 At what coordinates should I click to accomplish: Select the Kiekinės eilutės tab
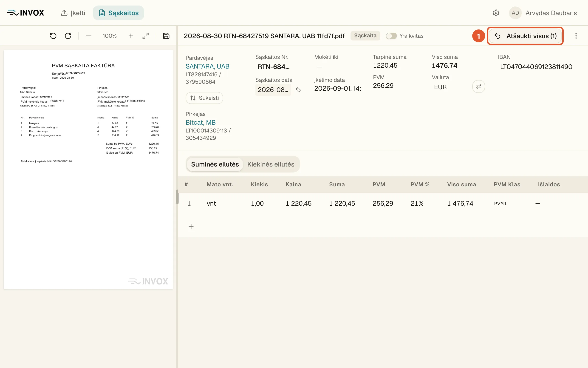(x=271, y=164)
